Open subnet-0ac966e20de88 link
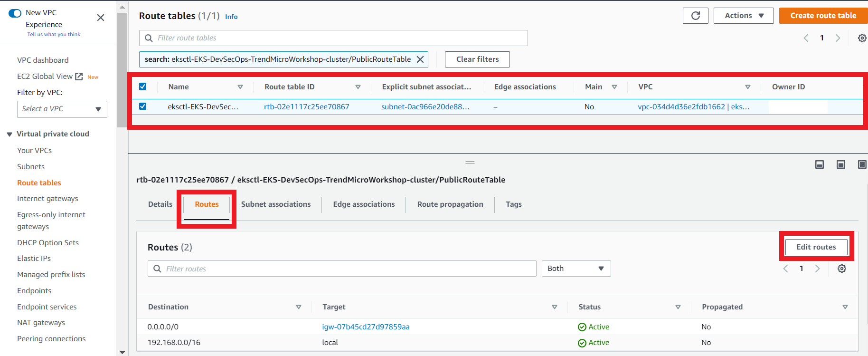 tap(425, 106)
